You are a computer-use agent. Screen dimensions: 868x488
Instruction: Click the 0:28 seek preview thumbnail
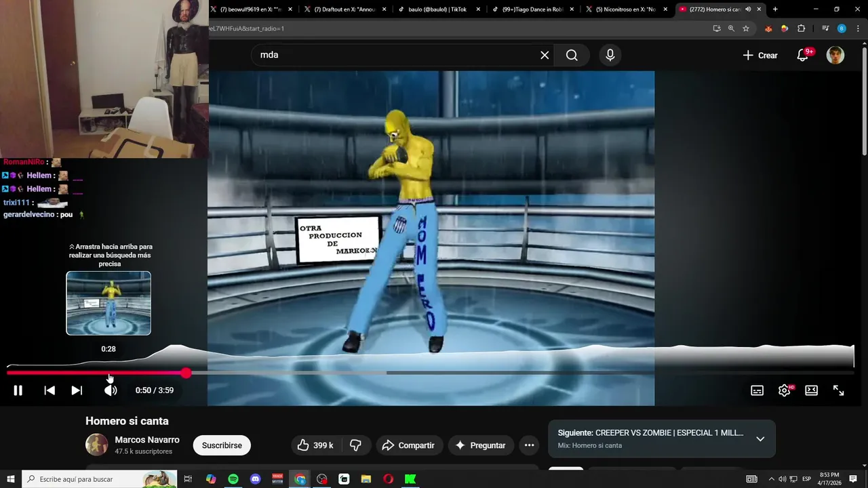pos(108,303)
